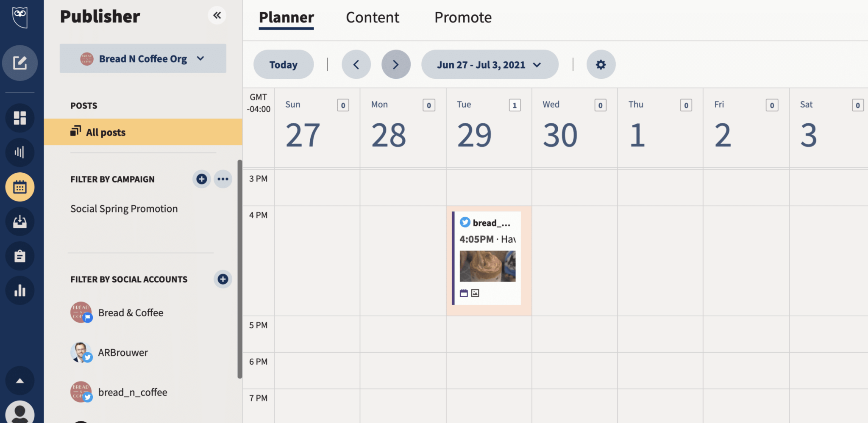The image size is (868, 423).
Task: Add a social account via plus icon
Action: (223, 279)
